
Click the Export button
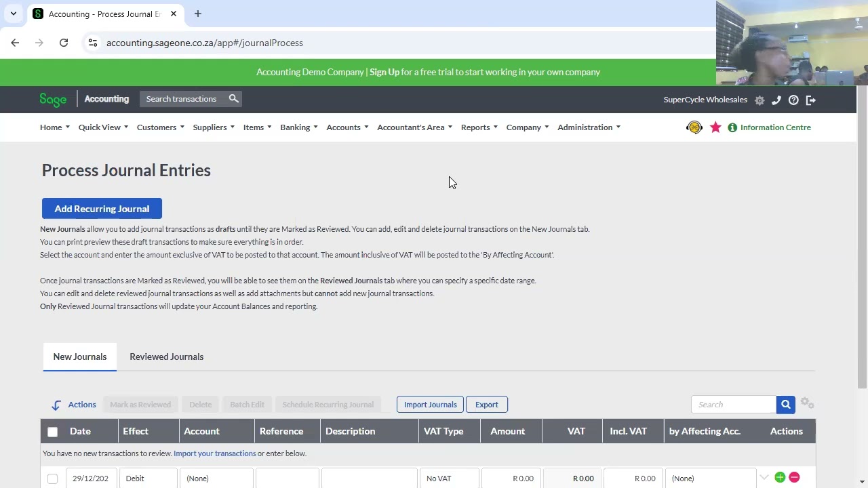pyautogui.click(x=487, y=405)
